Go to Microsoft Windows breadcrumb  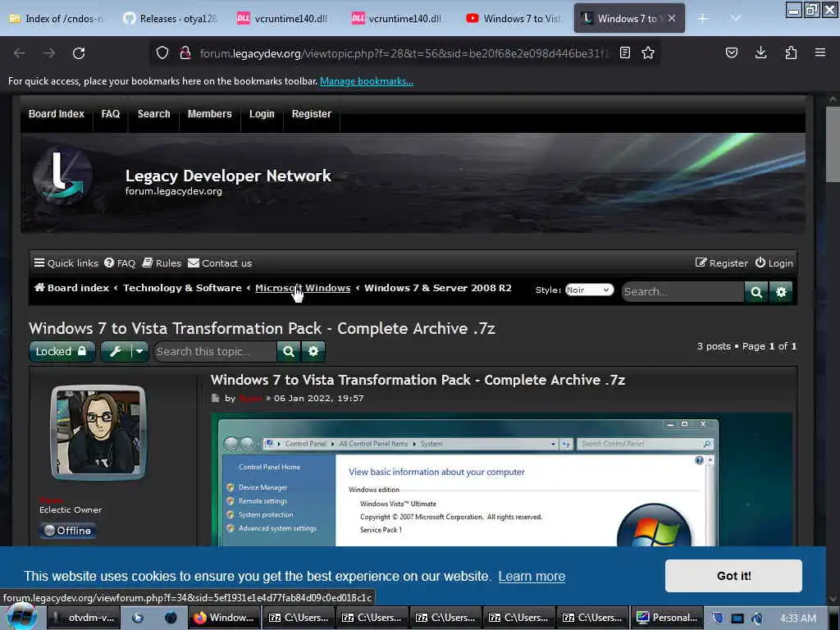tap(303, 288)
